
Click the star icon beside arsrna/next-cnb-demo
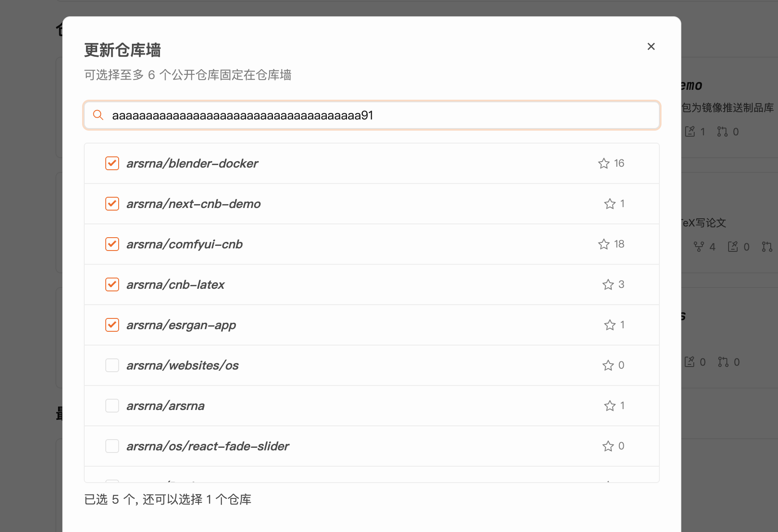click(x=610, y=204)
